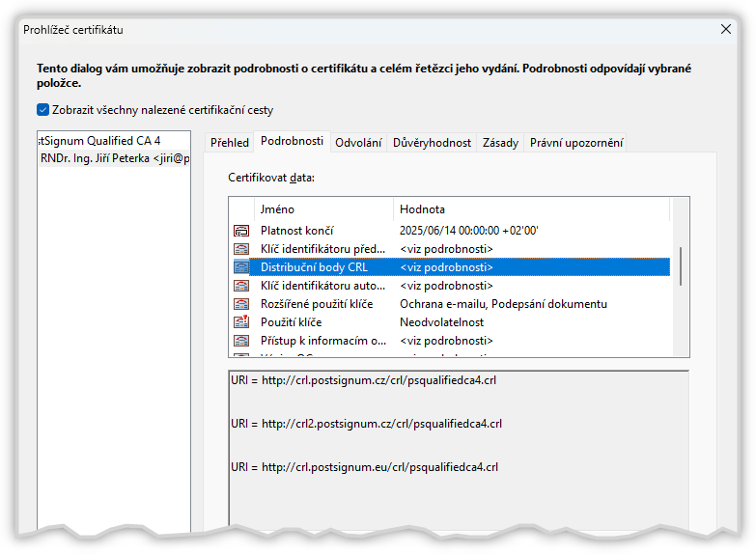Click the certificate data list scrollbar thumb
Image resolution: width=756 pixels, height=555 pixels.
681,265
